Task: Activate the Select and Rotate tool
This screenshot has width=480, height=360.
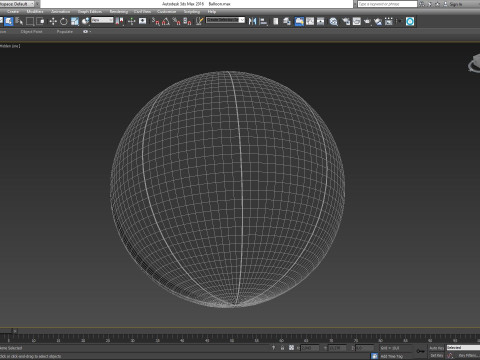Action: (64, 21)
